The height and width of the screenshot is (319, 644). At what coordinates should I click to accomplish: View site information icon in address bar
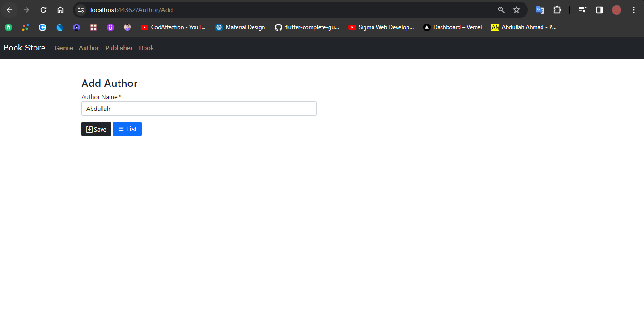point(81,10)
